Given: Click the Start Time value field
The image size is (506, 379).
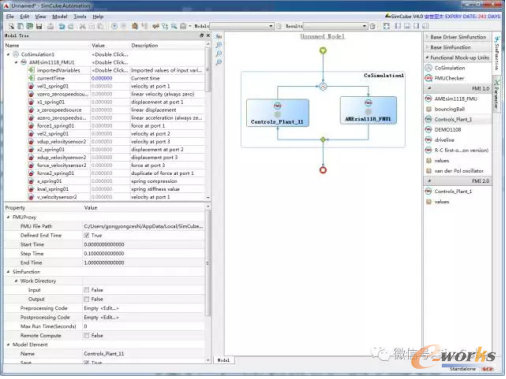Looking at the screenshot, I should (144, 245).
